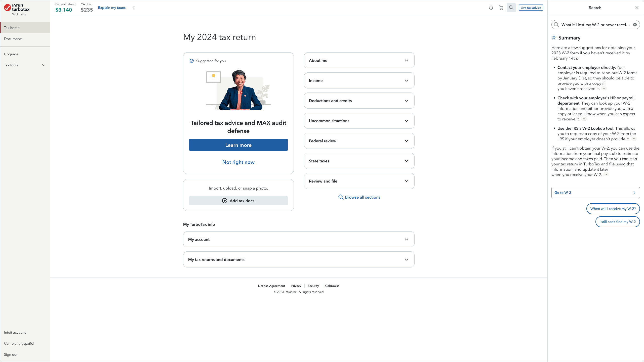Click the $235 CA due amount

[x=87, y=10]
